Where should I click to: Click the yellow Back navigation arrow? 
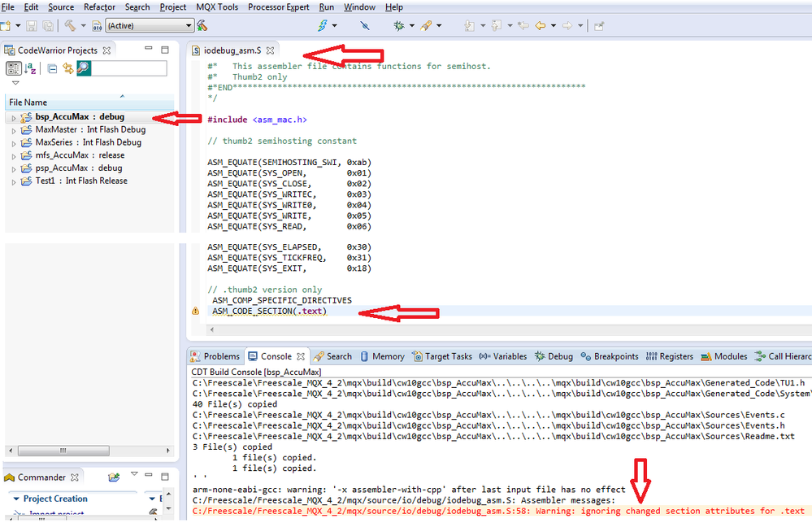541,25
